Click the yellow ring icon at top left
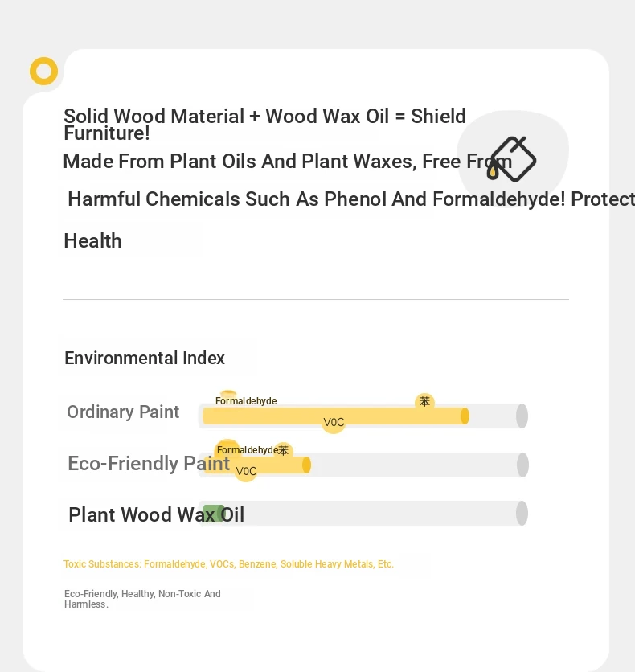Viewport: 635px width, 672px height. (x=43, y=72)
